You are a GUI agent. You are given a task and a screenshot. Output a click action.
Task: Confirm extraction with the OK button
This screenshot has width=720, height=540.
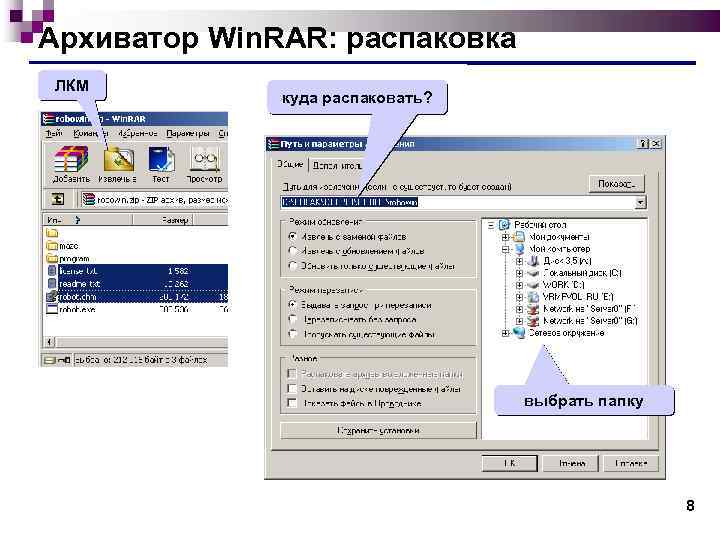[x=510, y=463]
